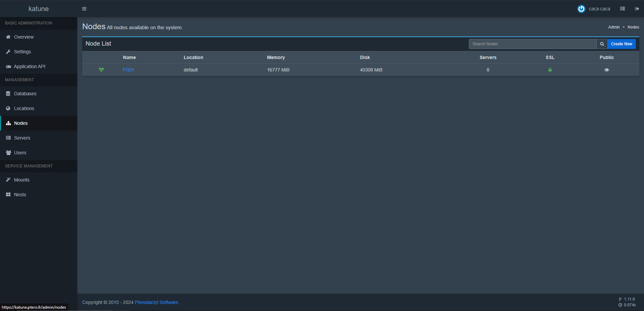Select Nodes in the sidebar

click(x=39, y=123)
